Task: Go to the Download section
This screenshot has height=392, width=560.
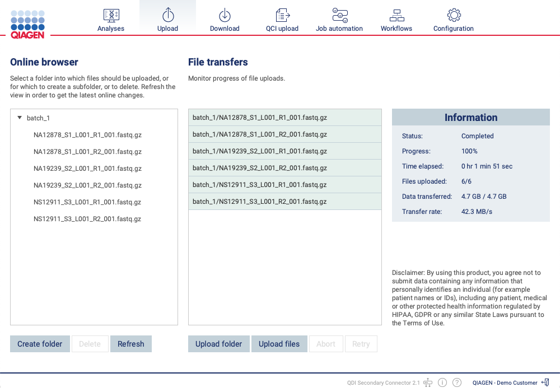Action: tap(225, 20)
